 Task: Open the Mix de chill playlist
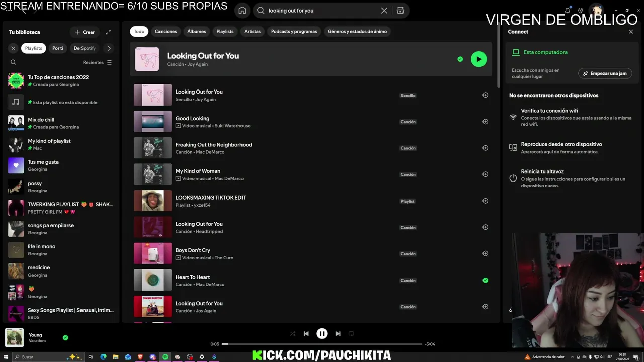tap(61, 123)
